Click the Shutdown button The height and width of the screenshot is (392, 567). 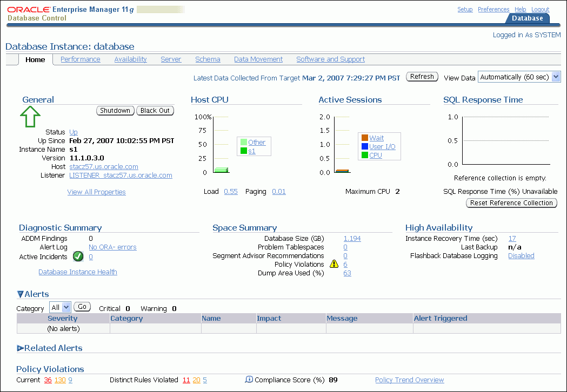click(115, 110)
